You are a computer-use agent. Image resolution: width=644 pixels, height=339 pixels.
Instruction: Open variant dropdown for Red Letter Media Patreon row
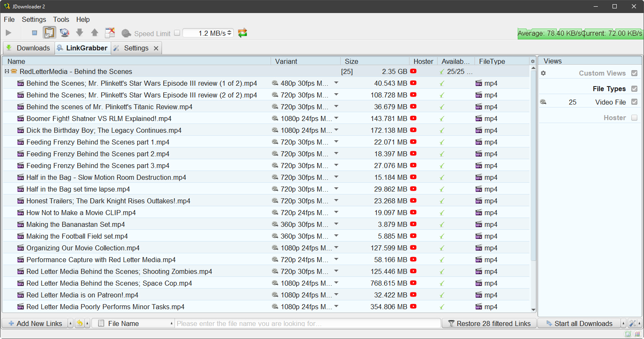336,294
